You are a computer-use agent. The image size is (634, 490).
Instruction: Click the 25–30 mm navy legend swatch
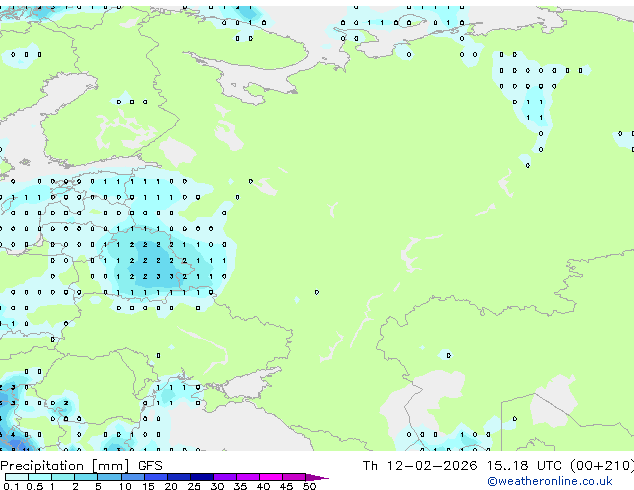point(201,477)
